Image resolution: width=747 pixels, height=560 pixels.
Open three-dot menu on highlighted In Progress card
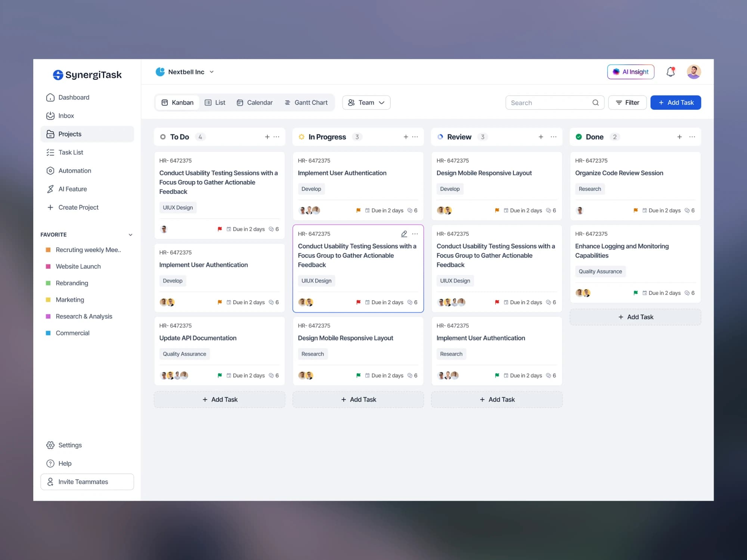coord(415,234)
